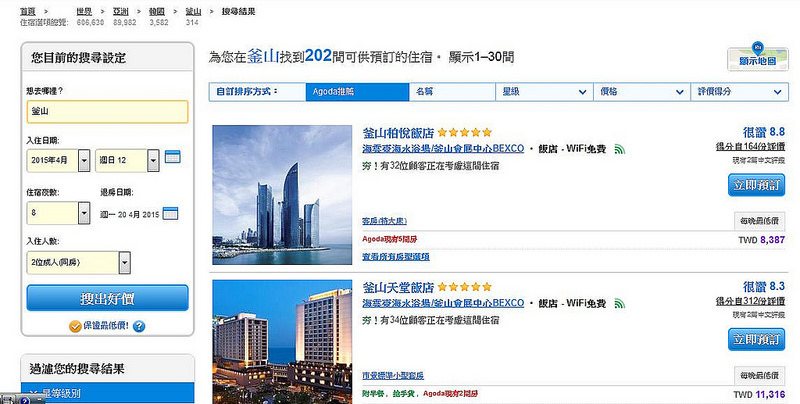Click the WiFi icon for 釜山天堂飯店

(619, 304)
